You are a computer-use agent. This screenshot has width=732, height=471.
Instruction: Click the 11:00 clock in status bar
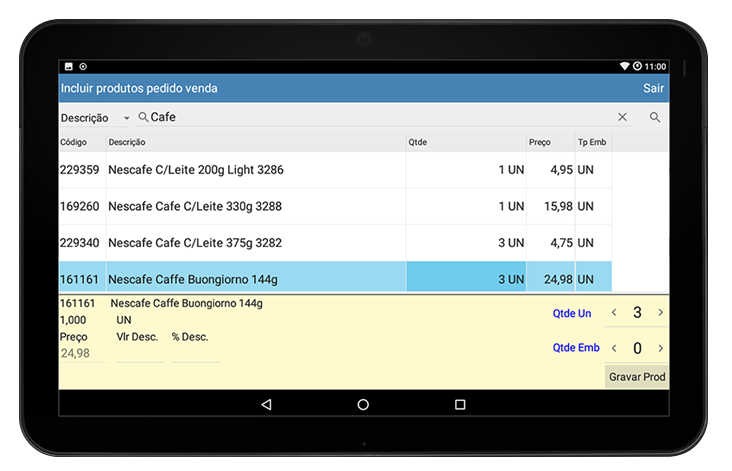[x=655, y=66]
